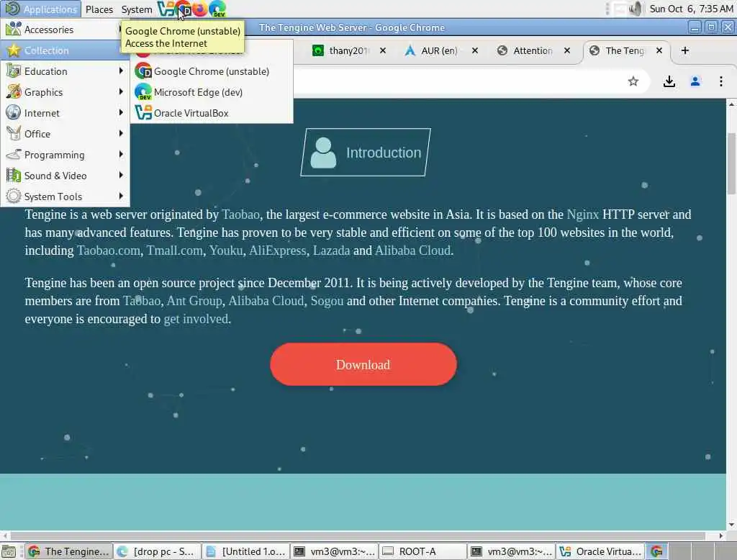
Task: Launch VirtualBox from the top panel
Action: [x=166, y=9]
